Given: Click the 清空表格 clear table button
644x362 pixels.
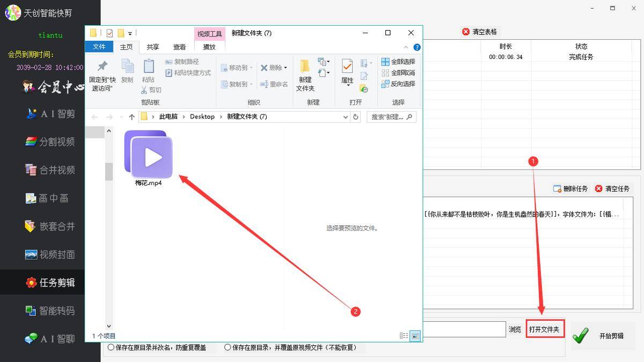Looking at the screenshot, I should (x=480, y=32).
